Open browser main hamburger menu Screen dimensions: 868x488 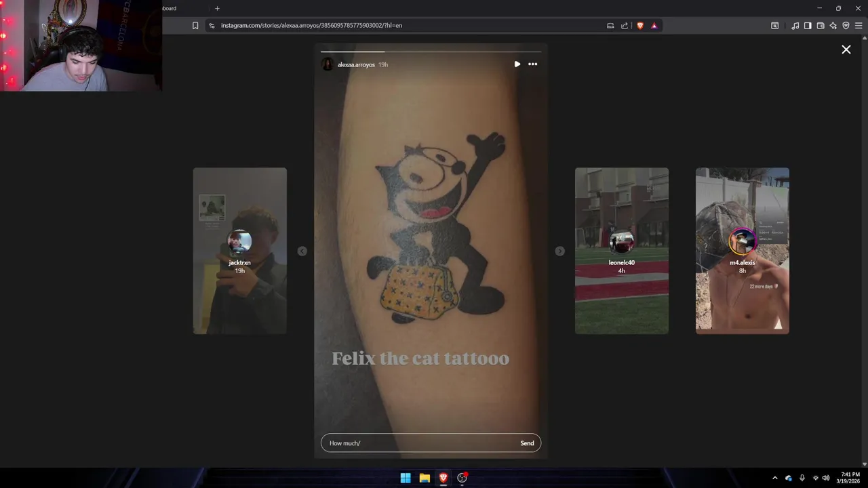[x=859, y=26]
